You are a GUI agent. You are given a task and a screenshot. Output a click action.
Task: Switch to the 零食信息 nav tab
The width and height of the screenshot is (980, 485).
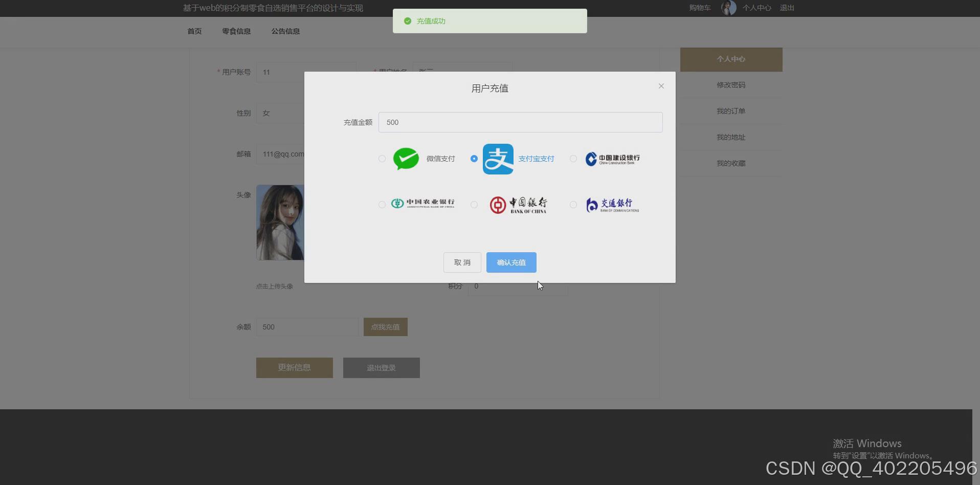coord(236,31)
